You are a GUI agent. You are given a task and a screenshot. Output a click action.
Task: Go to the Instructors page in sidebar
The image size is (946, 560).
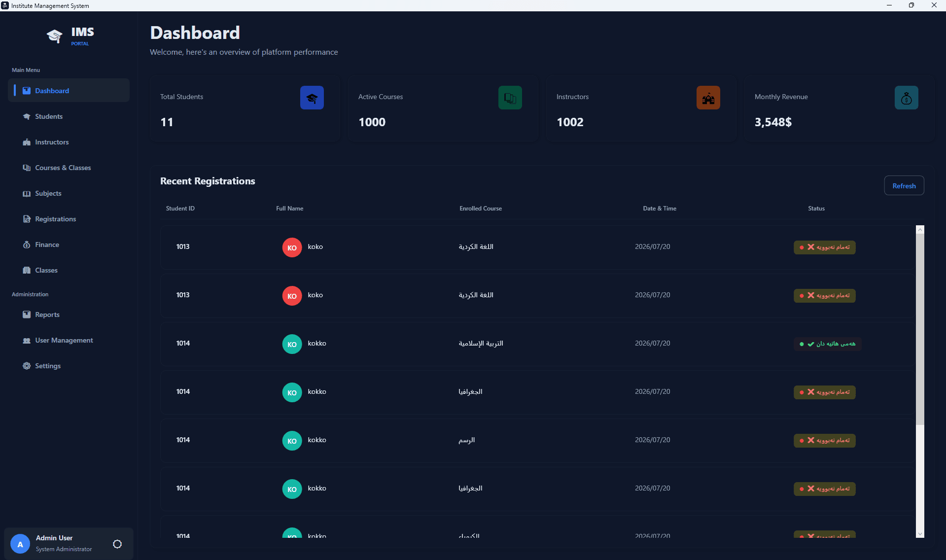point(69,142)
